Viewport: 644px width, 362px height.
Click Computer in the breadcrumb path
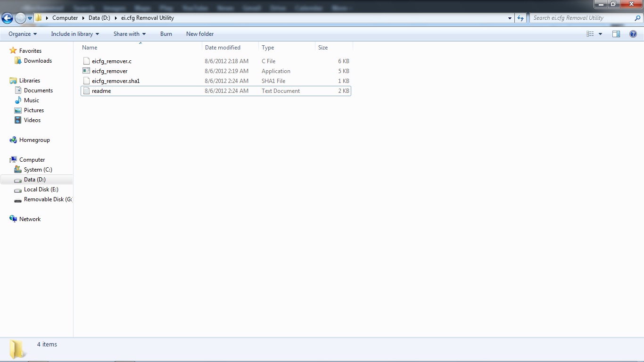click(x=65, y=17)
